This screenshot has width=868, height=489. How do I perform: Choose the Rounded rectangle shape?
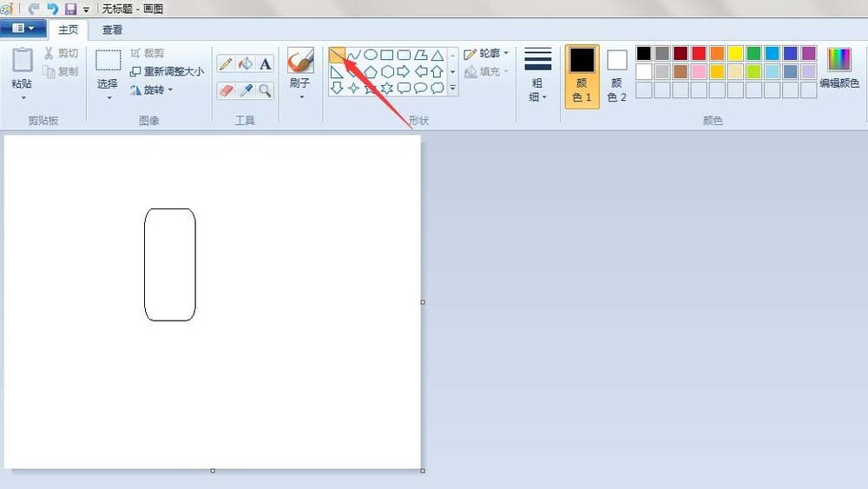(x=404, y=55)
